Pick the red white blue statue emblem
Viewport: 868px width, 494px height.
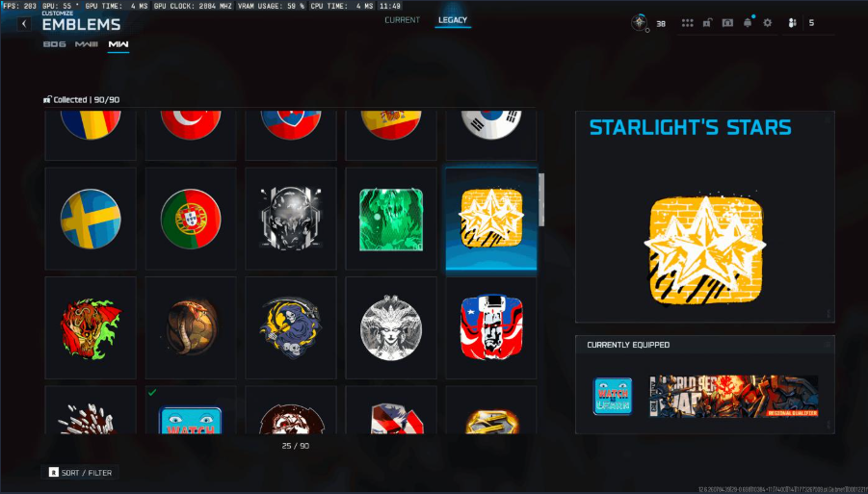[x=491, y=328]
